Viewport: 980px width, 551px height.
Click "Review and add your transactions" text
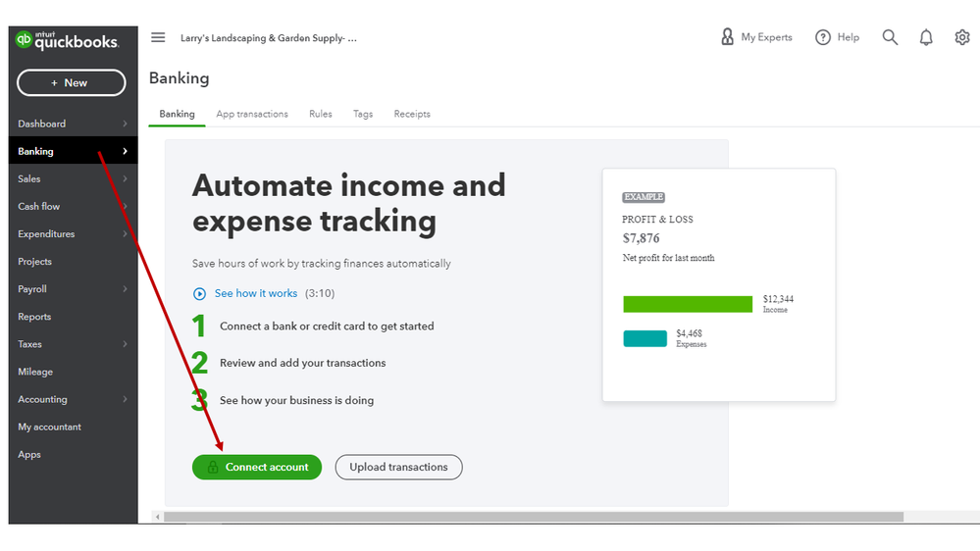point(302,363)
